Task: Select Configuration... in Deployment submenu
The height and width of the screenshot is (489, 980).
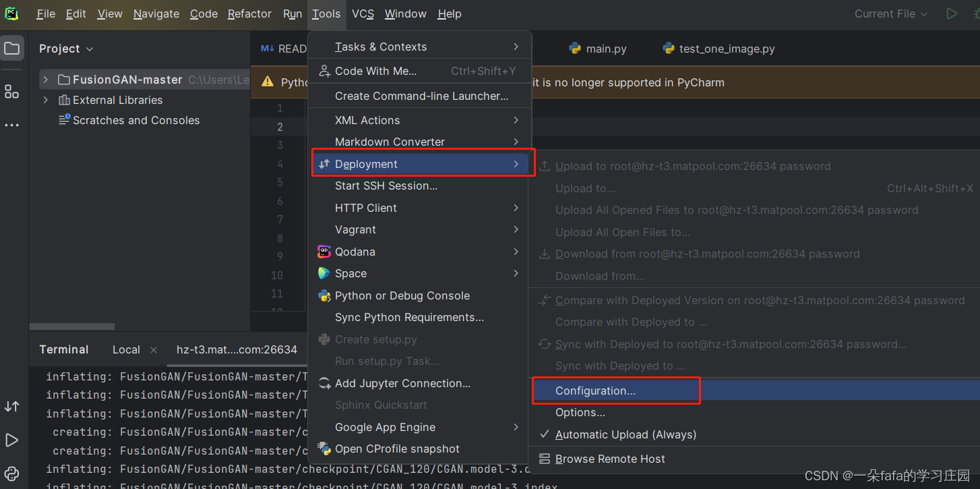Action: click(x=595, y=391)
